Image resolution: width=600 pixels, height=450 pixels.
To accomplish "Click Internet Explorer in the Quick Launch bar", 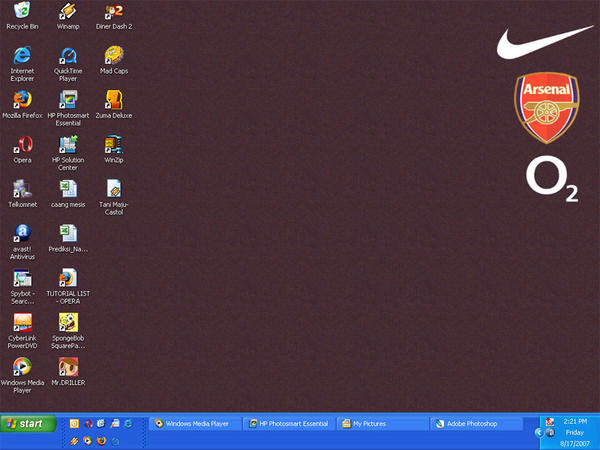I will coord(129,423).
